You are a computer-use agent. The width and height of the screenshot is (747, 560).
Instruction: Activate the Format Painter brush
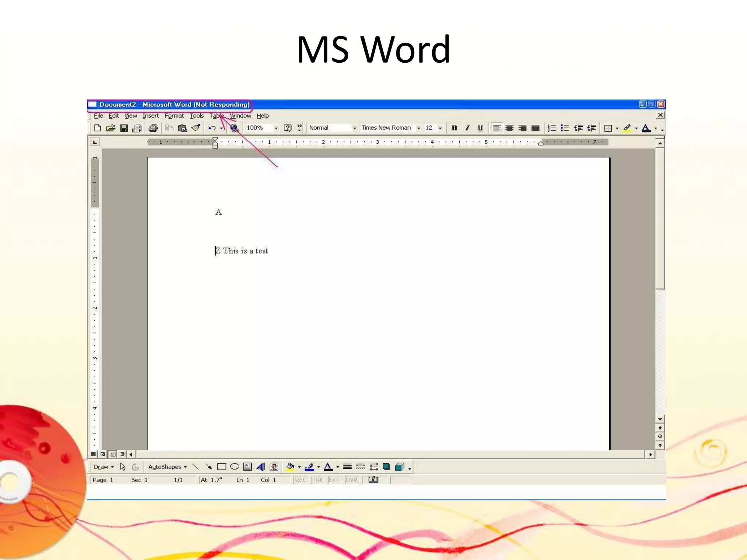tap(196, 128)
